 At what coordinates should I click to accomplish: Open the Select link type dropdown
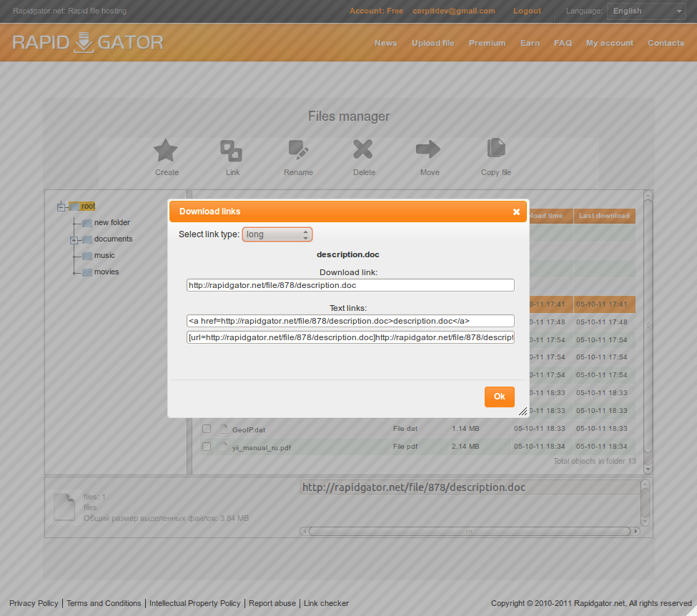coord(277,234)
